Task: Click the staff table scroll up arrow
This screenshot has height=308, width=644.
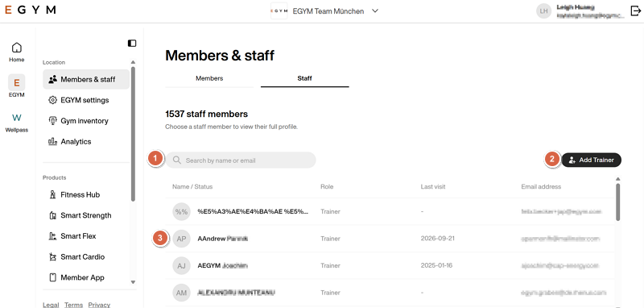Action: tap(617, 179)
